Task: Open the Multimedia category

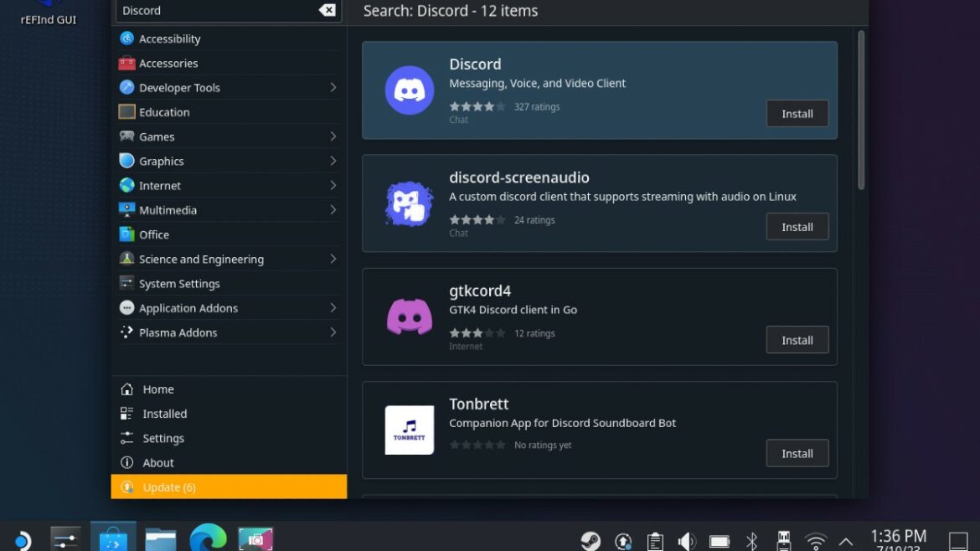Action: 228,210
